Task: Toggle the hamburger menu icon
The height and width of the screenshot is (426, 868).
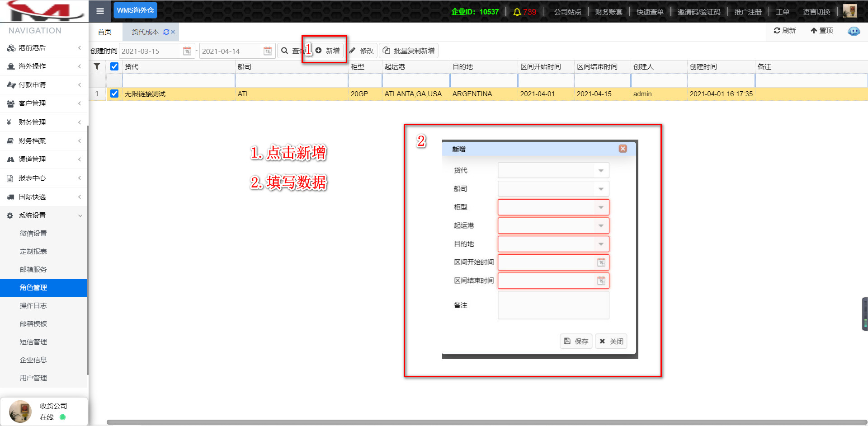Action: [100, 11]
